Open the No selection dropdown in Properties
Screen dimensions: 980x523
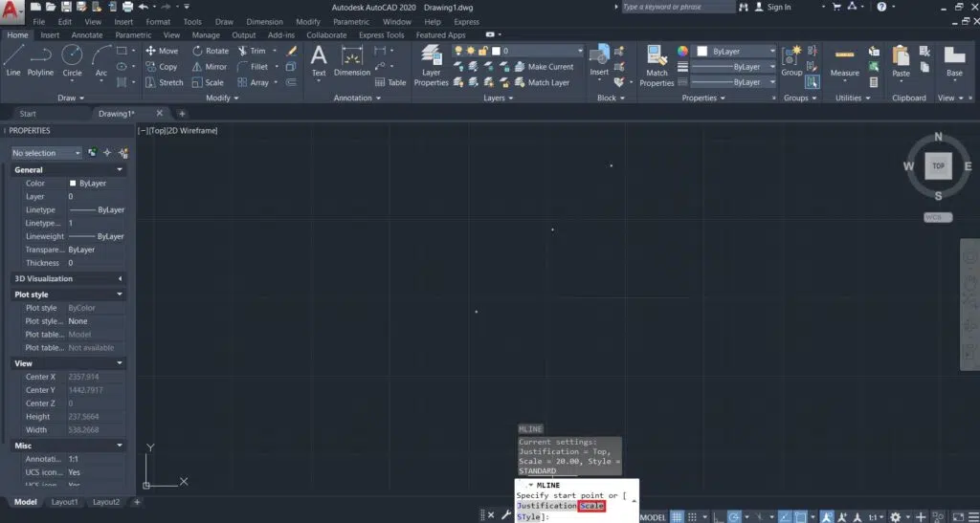point(47,153)
